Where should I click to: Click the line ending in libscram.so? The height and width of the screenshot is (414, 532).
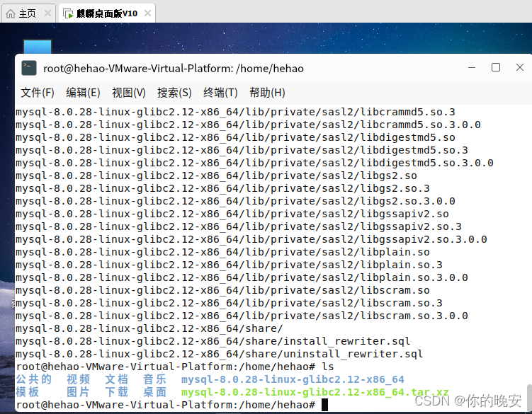pos(222,290)
